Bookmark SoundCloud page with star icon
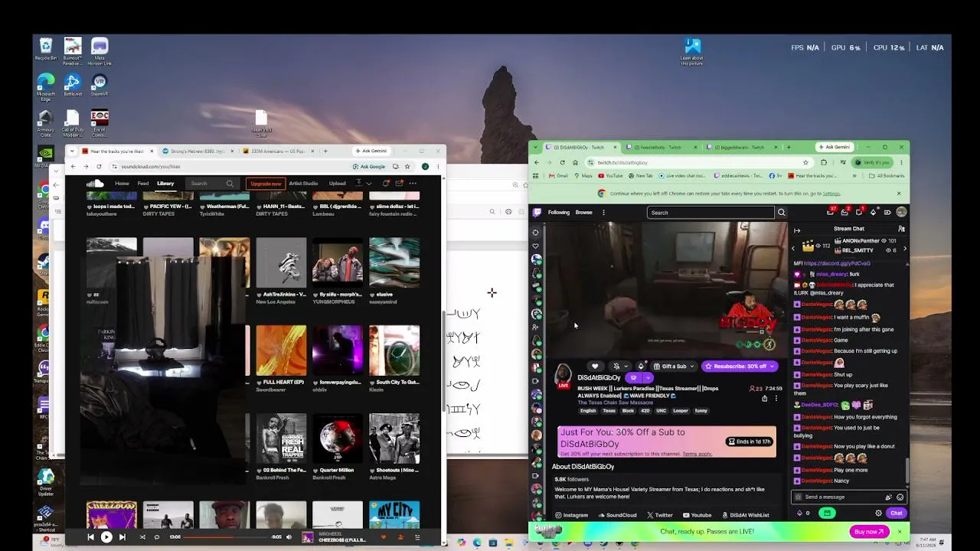This screenshot has height=551, width=980. tap(408, 166)
